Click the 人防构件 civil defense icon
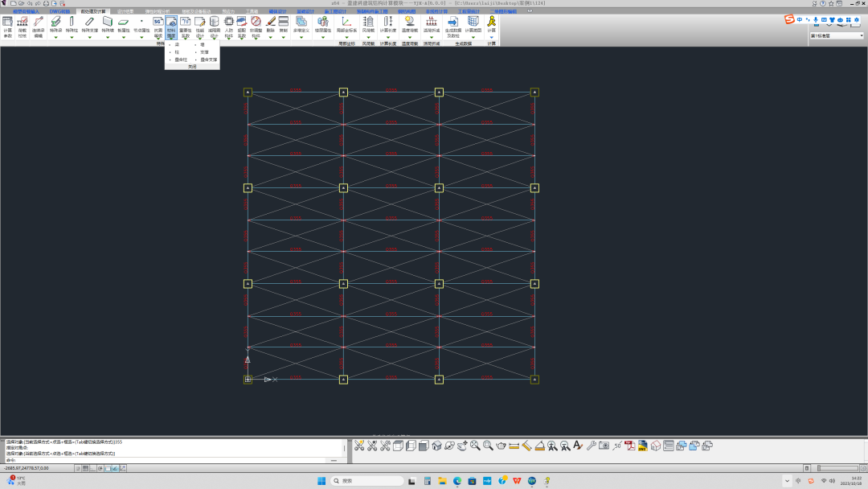868x489 pixels. point(228,27)
